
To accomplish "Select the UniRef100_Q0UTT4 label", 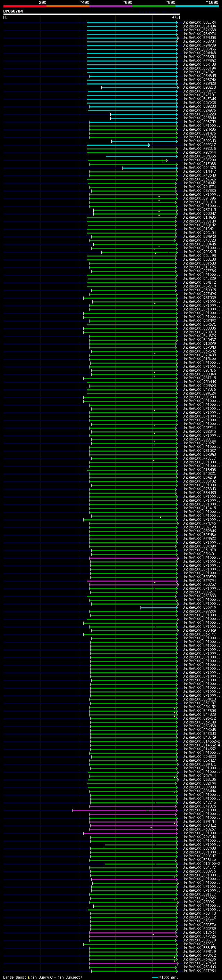I will [x=199, y=187].
